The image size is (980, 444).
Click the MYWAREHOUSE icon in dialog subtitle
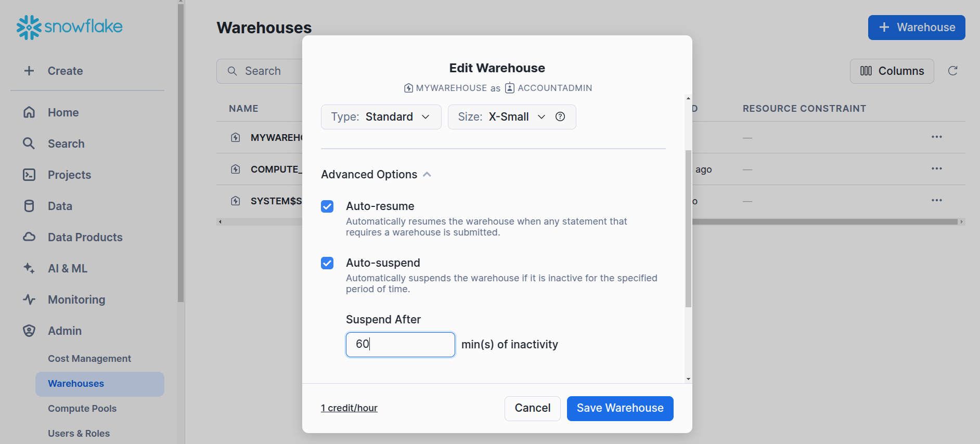pos(409,88)
